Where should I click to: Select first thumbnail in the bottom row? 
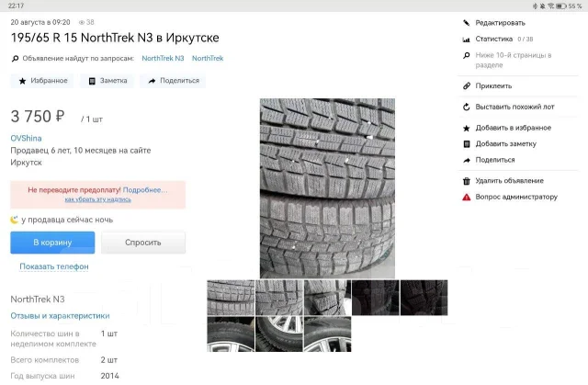(x=231, y=334)
